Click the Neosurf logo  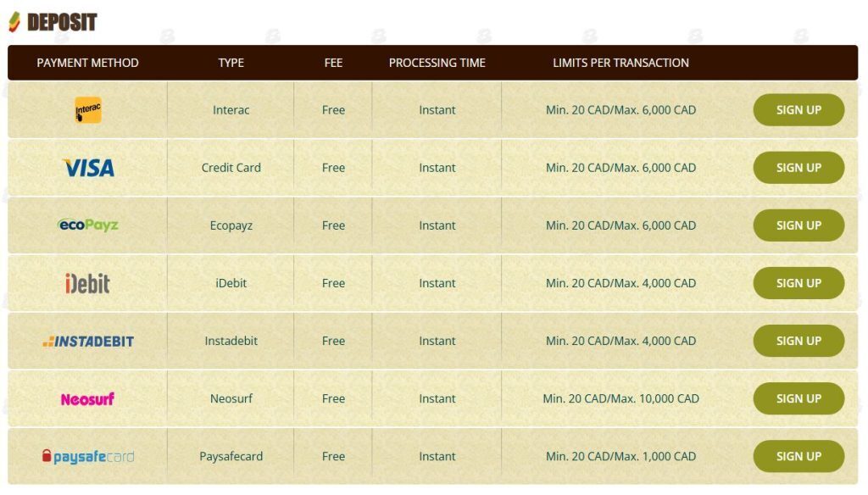(87, 398)
